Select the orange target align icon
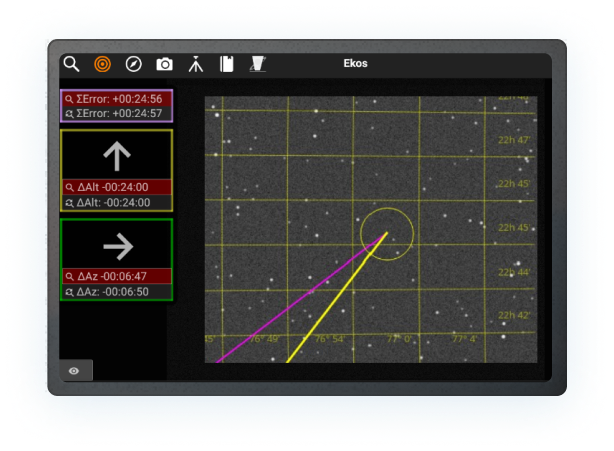 click(103, 64)
